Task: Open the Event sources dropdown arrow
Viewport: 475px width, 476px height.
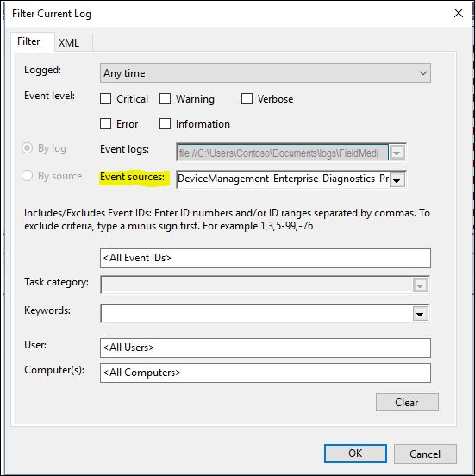Action: point(397,180)
